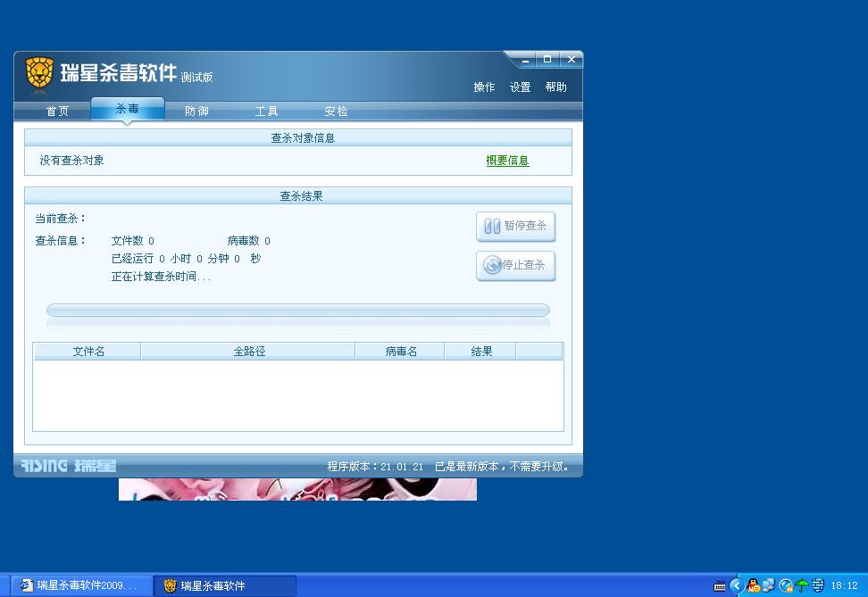Sort by the 全路径 column header
This screenshot has width=868, height=597.
248,352
